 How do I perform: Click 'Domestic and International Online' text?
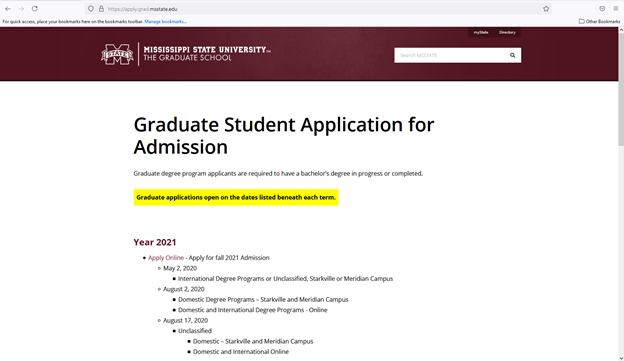(241, 352)
